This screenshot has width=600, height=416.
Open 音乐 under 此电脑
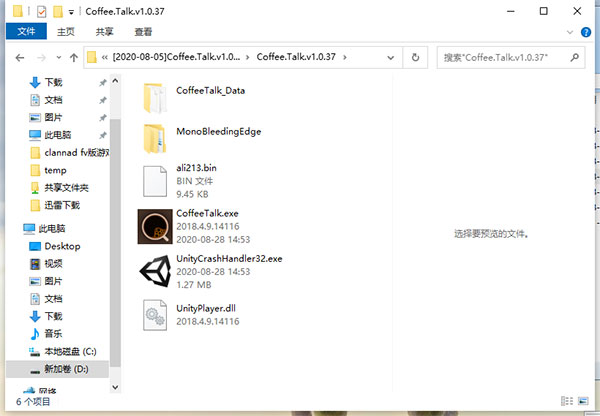(54, 334)
